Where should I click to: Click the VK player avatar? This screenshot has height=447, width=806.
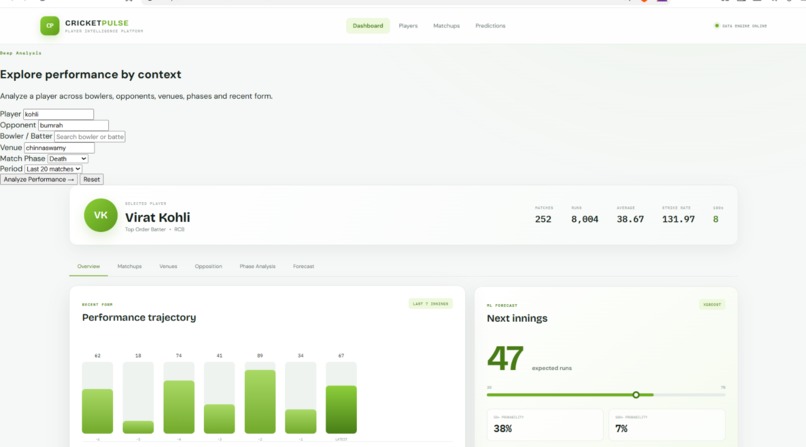pos(101,215)
